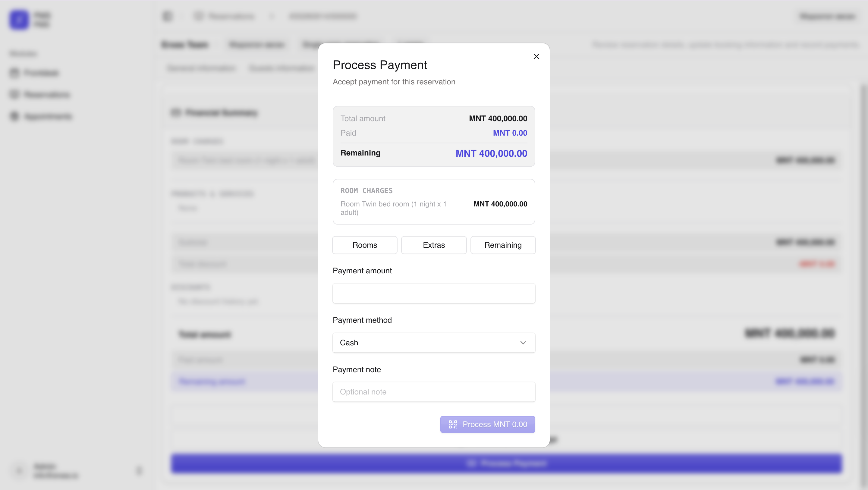Click the Paid MNT 0.00 value
868x490 pixels.
coord(510,133)
